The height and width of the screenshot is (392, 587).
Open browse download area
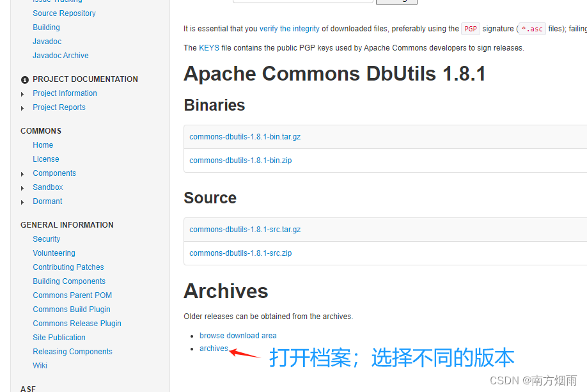(x=238, y=335)
